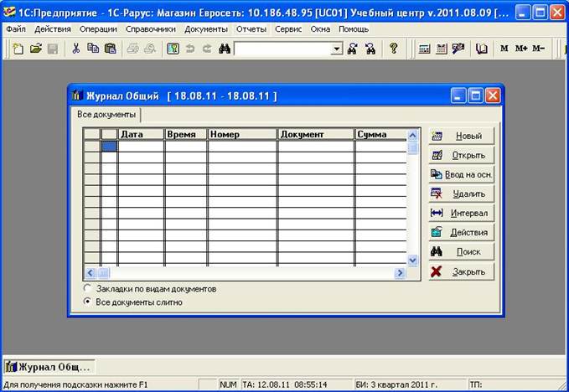Viewport: 569px width, 392px height.
Task: Click the Paste clipboard icon
Action: [110, 49]
